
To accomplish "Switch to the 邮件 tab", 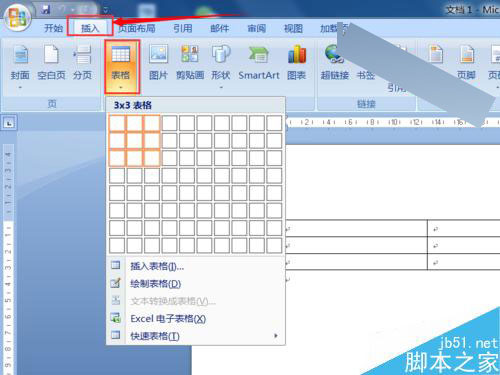I will (220, 28).
